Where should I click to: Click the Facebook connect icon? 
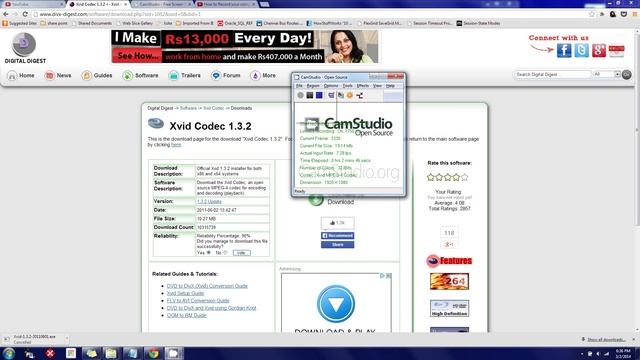[564, 51]
